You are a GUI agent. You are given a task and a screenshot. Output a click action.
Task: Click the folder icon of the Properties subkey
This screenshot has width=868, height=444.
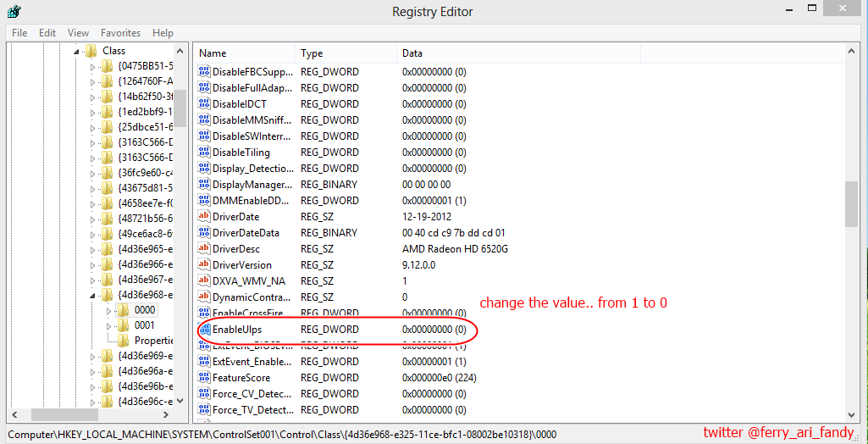click(x=123, y=340)
